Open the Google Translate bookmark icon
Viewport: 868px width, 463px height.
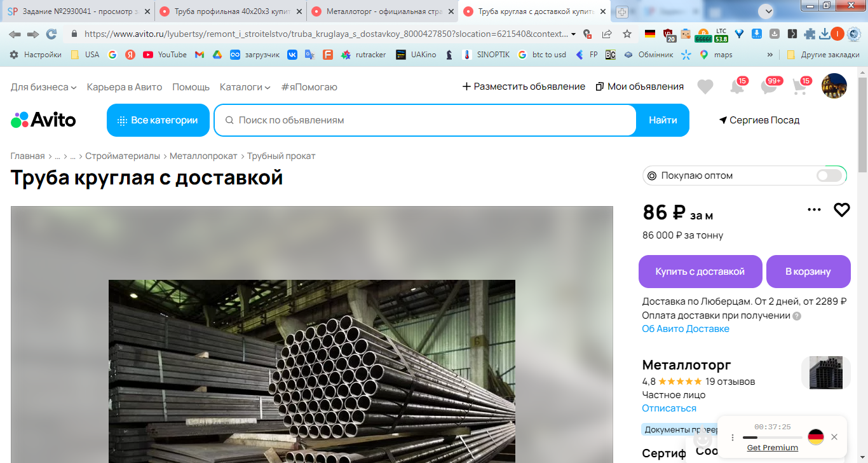[310, 55]
